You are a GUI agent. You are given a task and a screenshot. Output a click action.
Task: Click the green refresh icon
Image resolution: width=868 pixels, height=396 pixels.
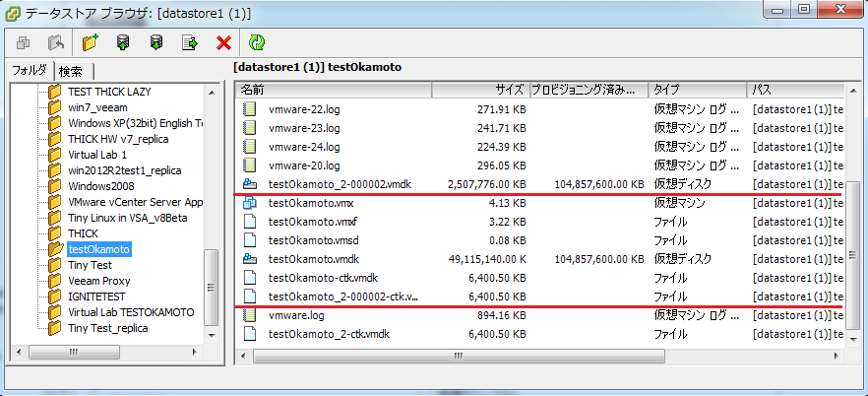(257, 42)
